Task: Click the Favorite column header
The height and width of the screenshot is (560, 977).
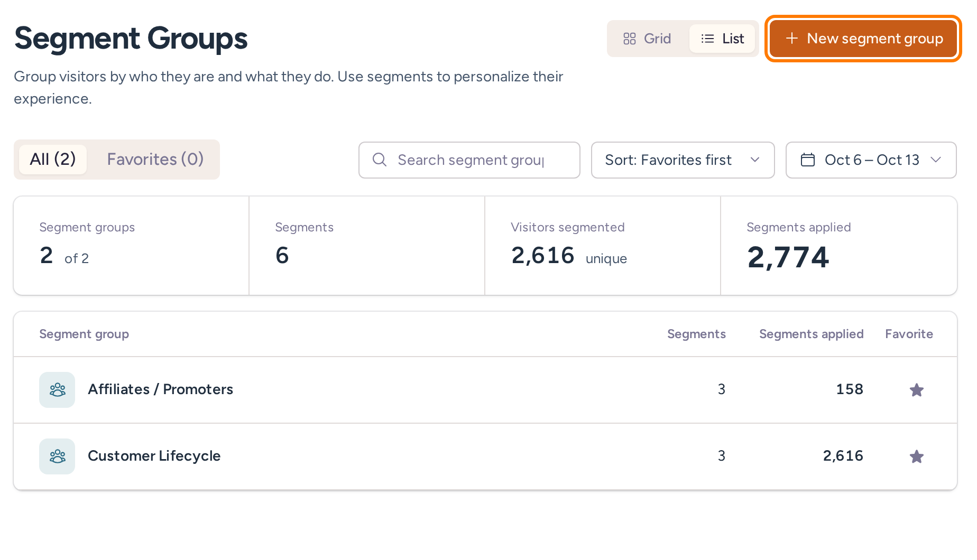Action: pyautogui.click(x=909, y=334)
